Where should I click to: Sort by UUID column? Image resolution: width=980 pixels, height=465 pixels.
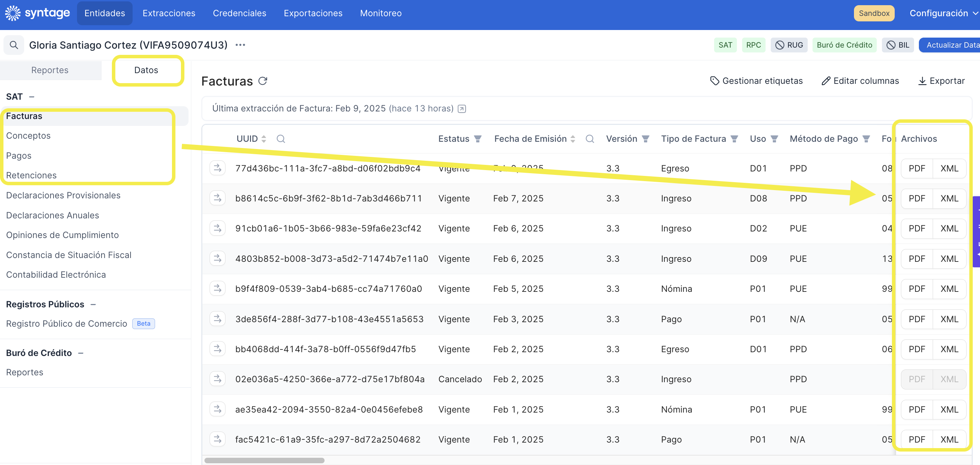pyautogui.click(x=263, y=139)
